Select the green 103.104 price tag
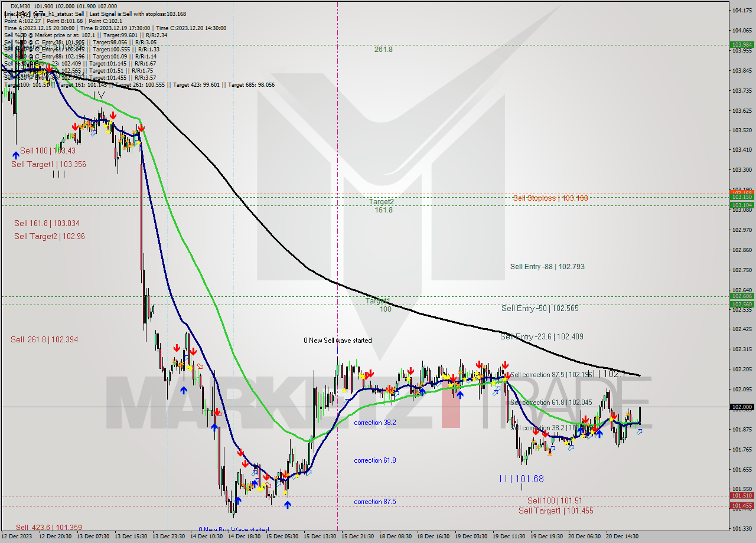The width and height of the screenshot is (756, 543). point(742,205)
